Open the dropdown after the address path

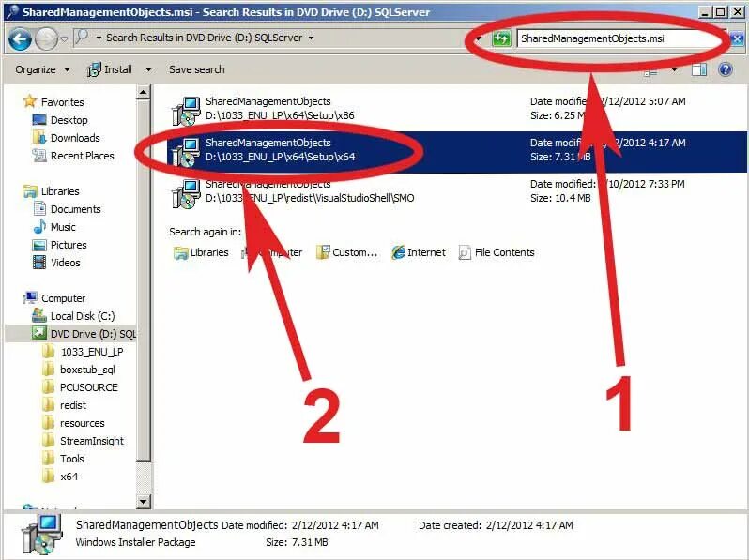coord(311,38)
